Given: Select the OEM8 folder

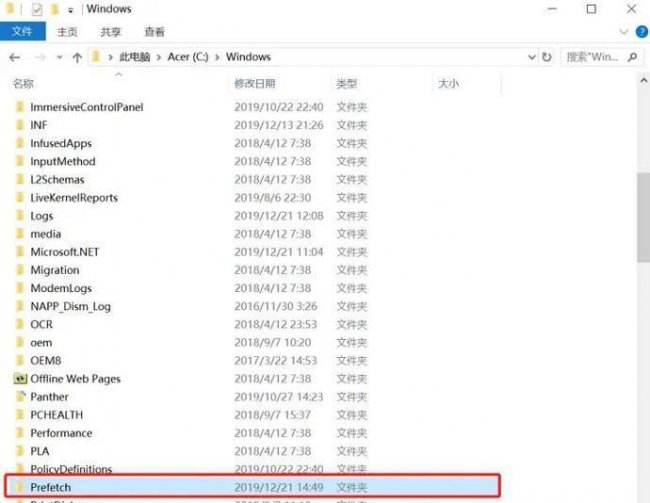Looking at the screenshot, I should [46, 360].
